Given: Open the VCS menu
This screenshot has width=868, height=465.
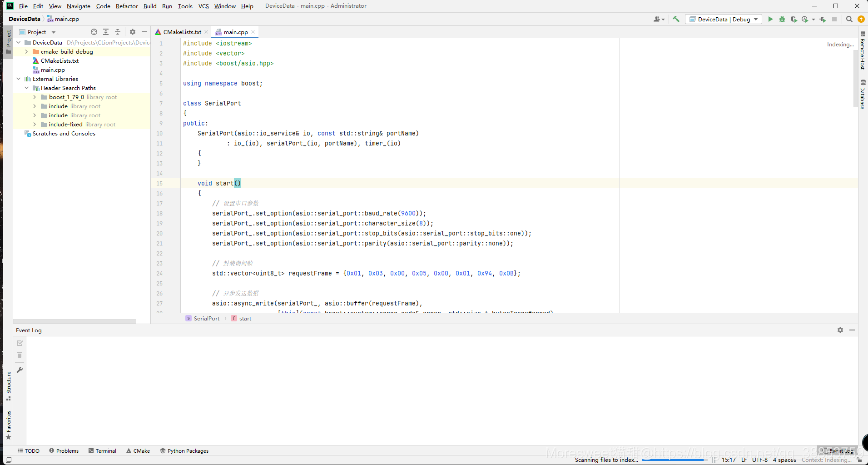Looking at the screenshot, I should tap(203, 6).
